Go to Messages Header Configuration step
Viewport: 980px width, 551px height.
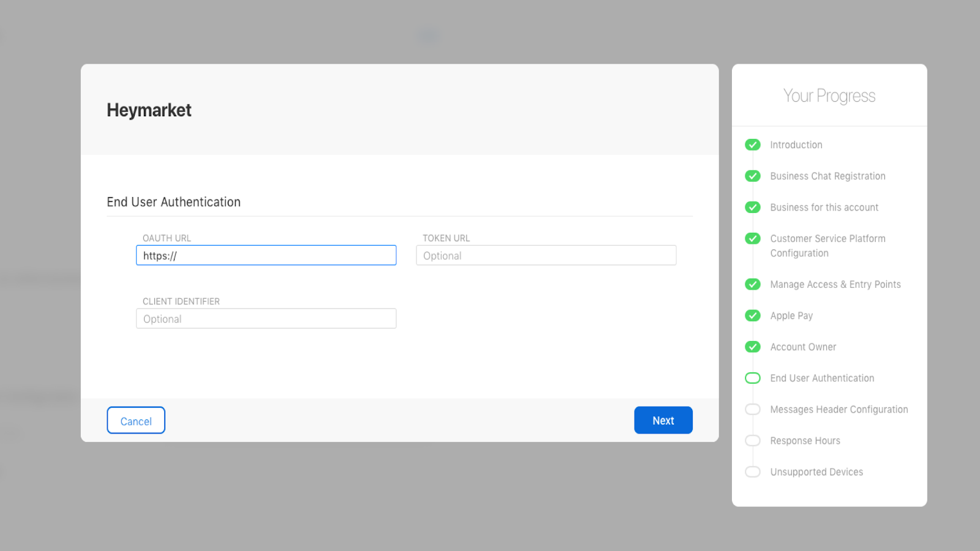(x=839, y=409)
